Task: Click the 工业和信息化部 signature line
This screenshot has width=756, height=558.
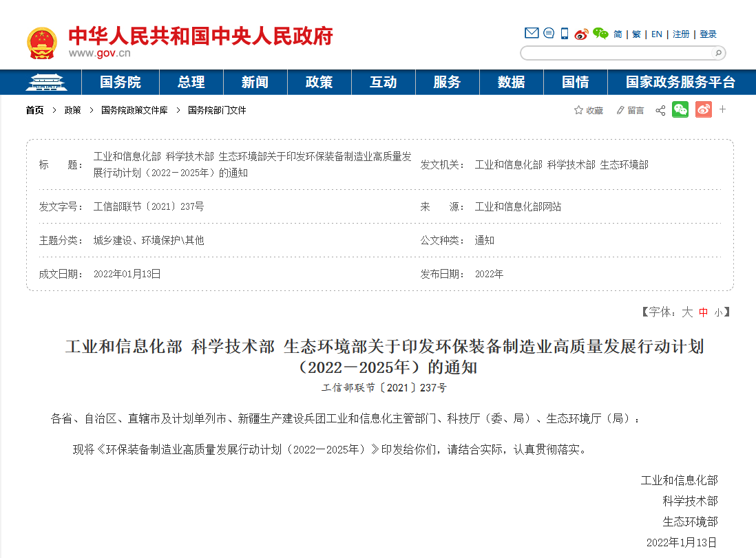Action: pos(679,480)
